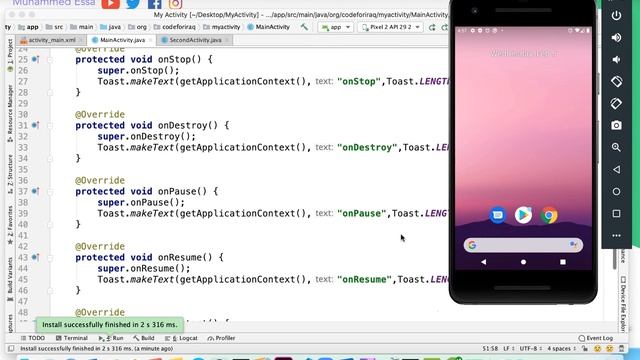Close the MainActivity.java tab
The image size is (640, 360).
[151, 40]
